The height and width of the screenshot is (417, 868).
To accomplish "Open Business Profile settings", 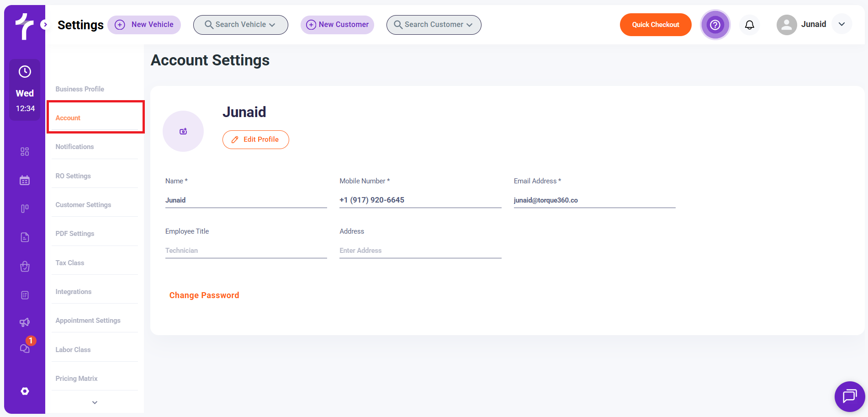I will pyautogui.click(x=79, y=89).
